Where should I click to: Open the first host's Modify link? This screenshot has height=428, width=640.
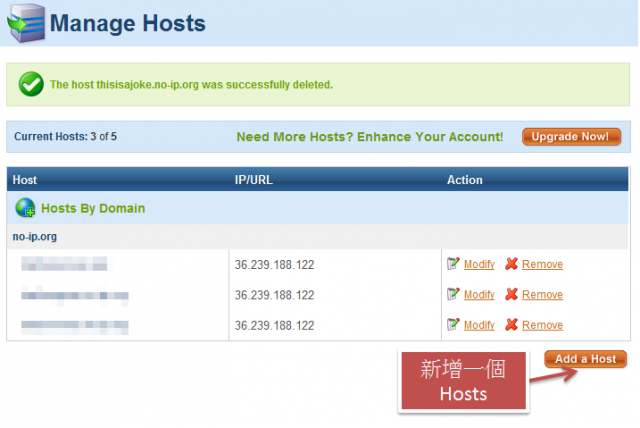pos(479,264)
